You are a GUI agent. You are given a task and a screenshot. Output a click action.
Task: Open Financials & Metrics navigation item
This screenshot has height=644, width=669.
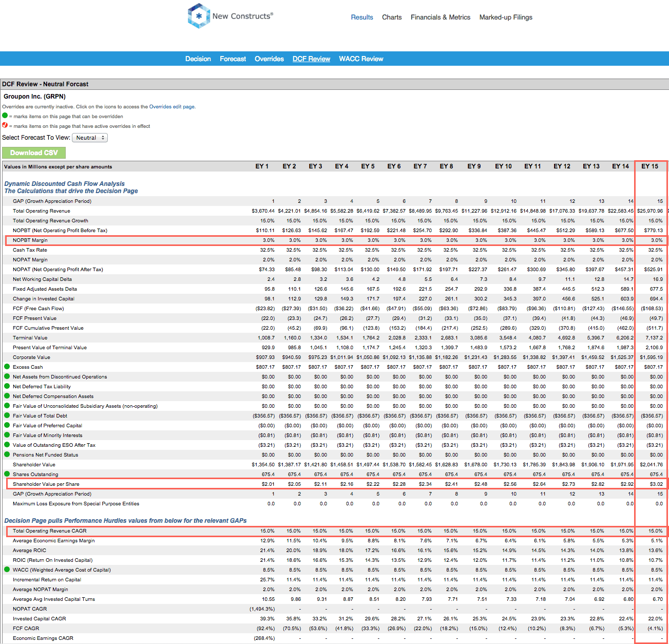[441, 17]
